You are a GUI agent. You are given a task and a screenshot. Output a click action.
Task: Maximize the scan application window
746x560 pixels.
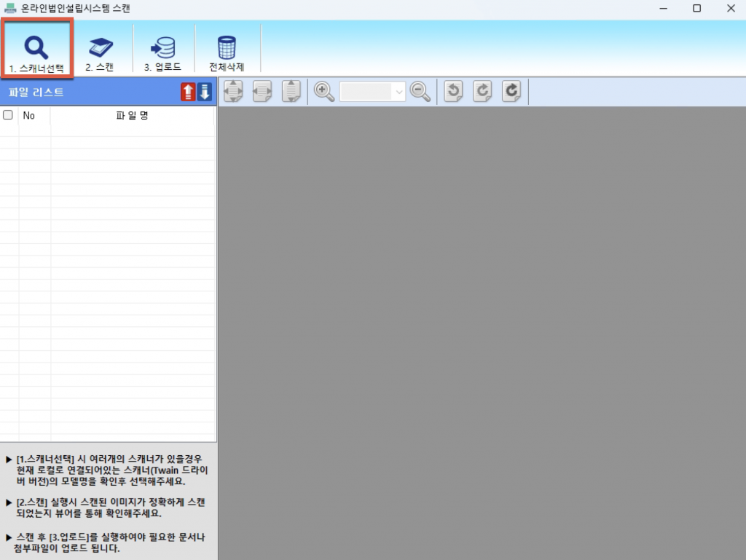(697, 9)
